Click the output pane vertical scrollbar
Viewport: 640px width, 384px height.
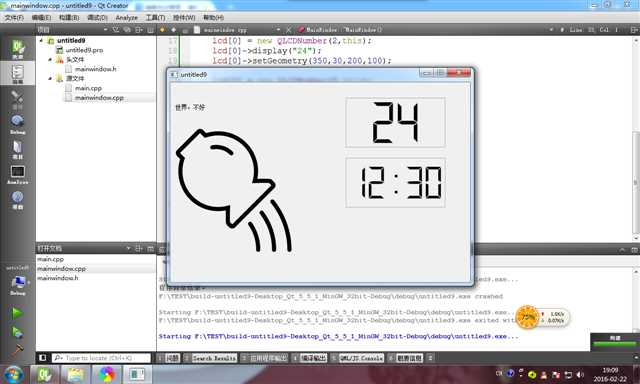[636, 301]
